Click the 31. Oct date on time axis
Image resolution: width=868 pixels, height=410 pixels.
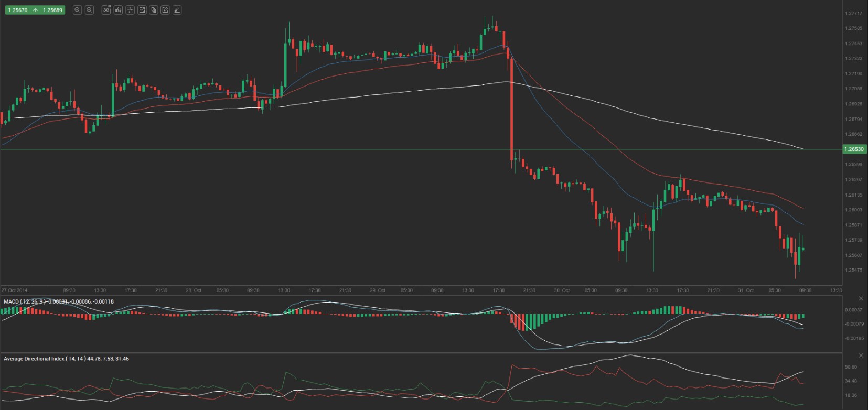pos(745,290)
